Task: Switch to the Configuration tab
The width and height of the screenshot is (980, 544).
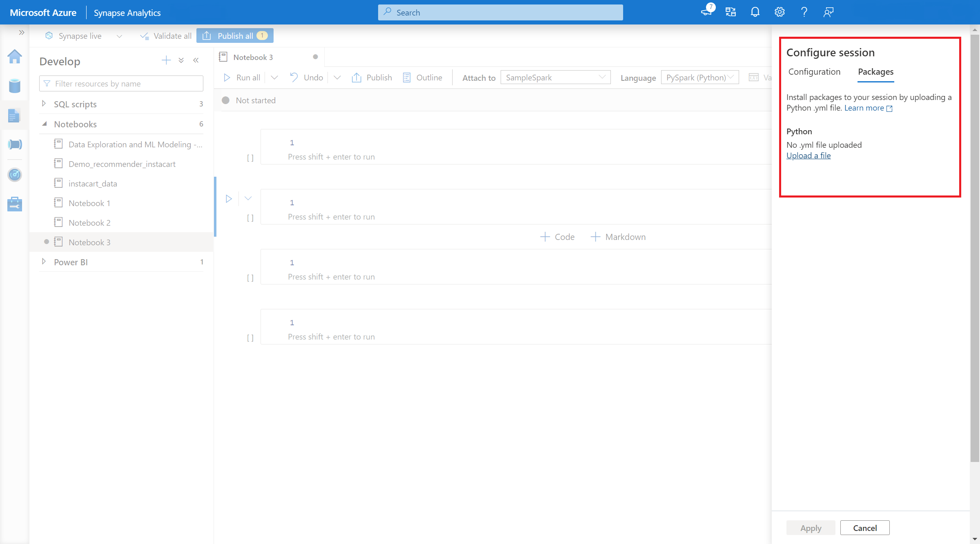Action: click(x=813, y=72)
